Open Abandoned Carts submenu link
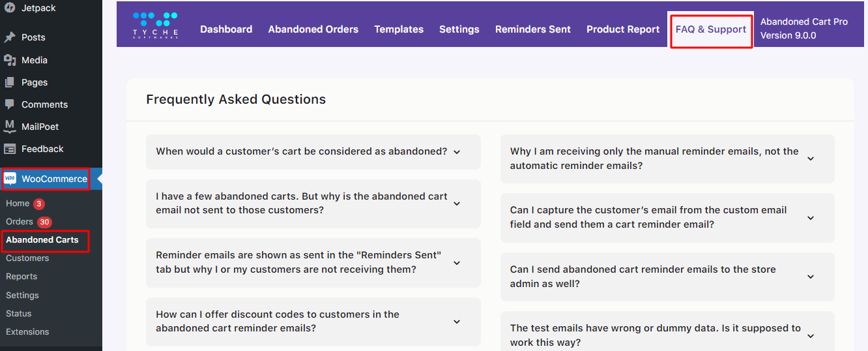 click(42, 240)
